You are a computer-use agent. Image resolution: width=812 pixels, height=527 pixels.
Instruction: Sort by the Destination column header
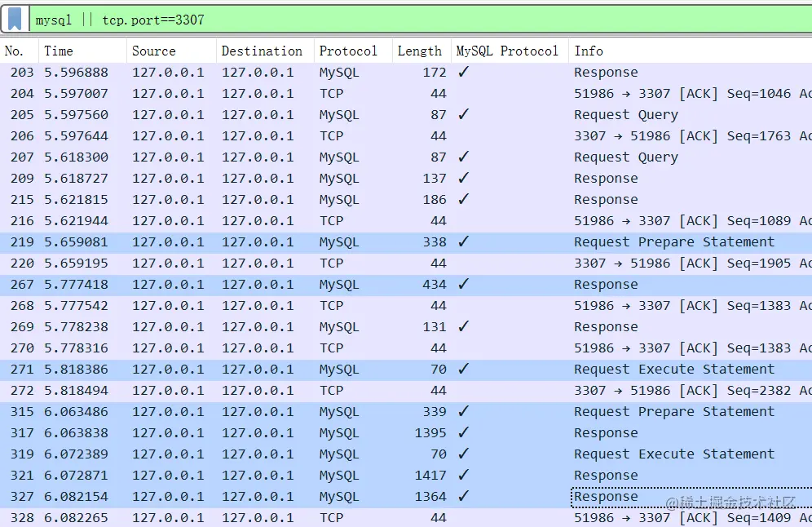pos(265,51)
